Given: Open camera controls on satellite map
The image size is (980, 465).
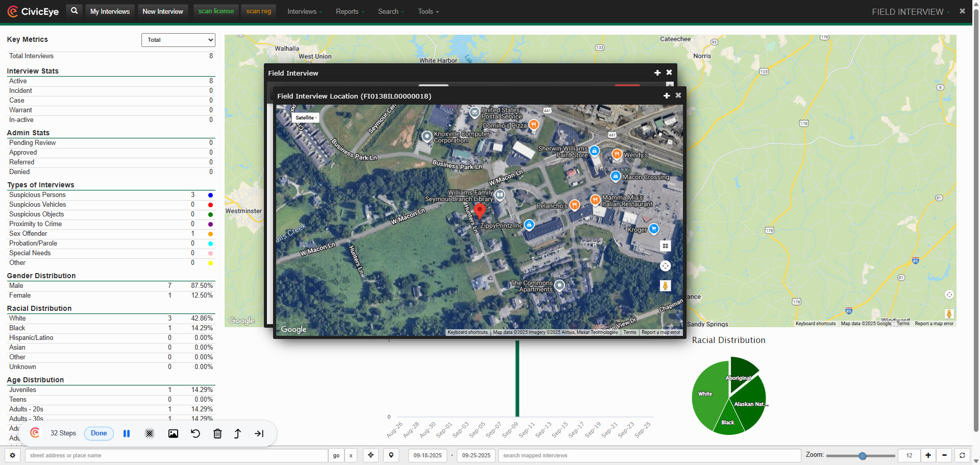Looking at the screenshot, I should tap(665, 266).
